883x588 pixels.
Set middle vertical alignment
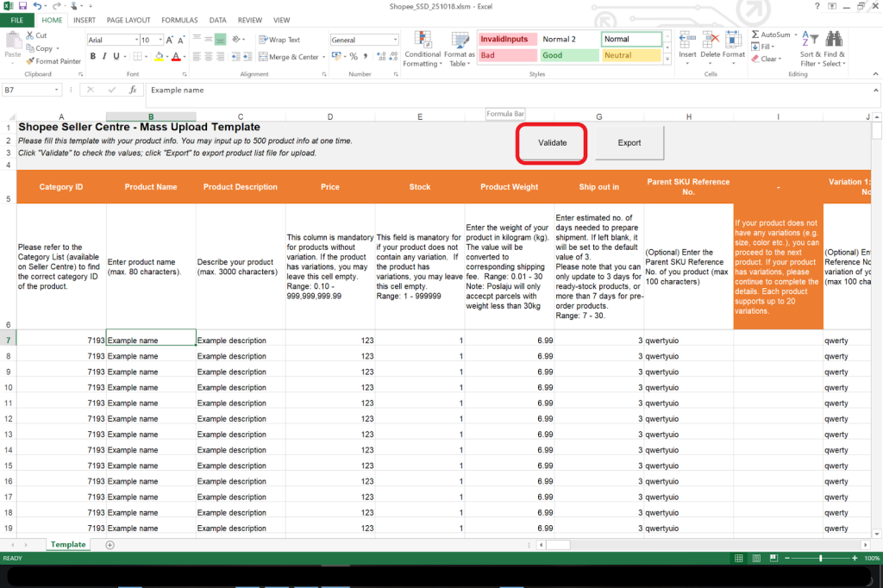coord(209,39)
